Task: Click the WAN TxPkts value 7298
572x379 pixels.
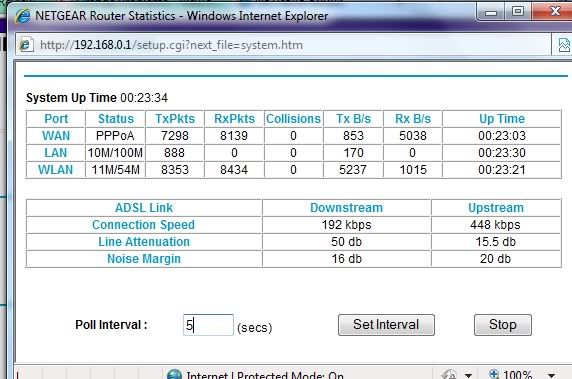Action: (x=175, y=136)
